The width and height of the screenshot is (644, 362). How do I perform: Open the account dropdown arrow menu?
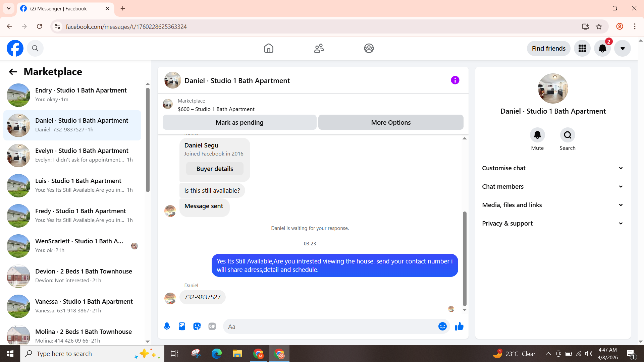coord(623,49)
